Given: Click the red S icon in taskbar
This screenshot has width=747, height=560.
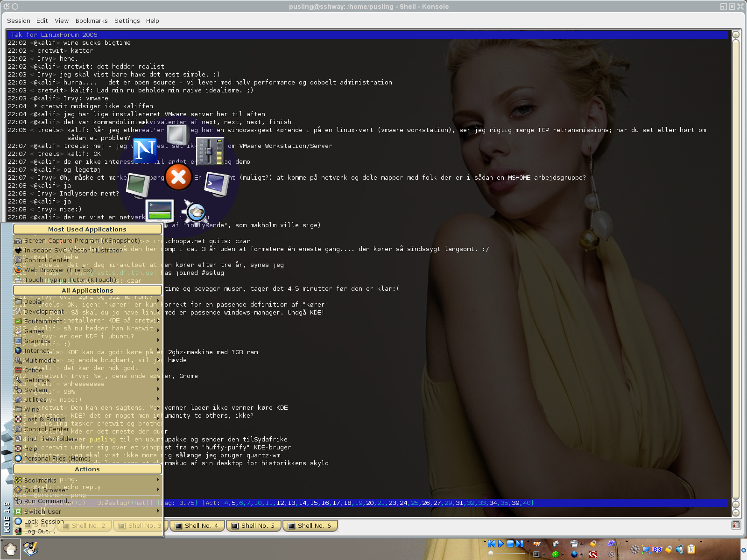Looking at the screenshot, I should pyautogui.click(x=593, y=554).
